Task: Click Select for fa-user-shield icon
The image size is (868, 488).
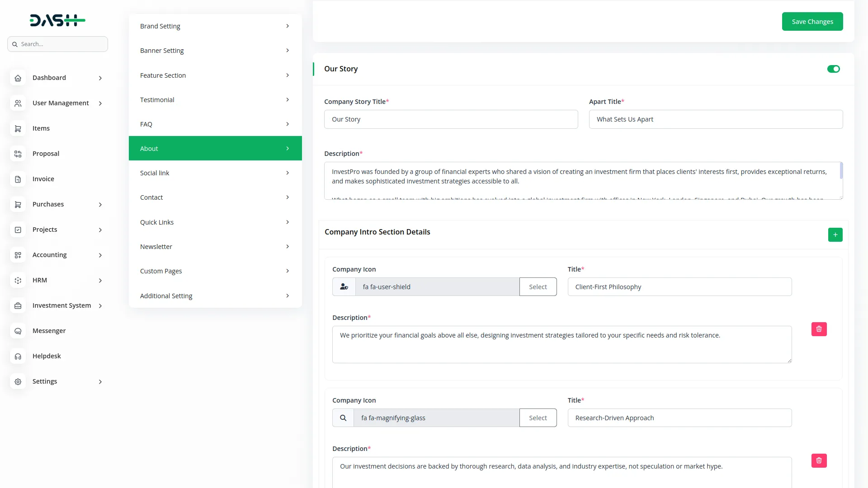Action: [538, 287]
